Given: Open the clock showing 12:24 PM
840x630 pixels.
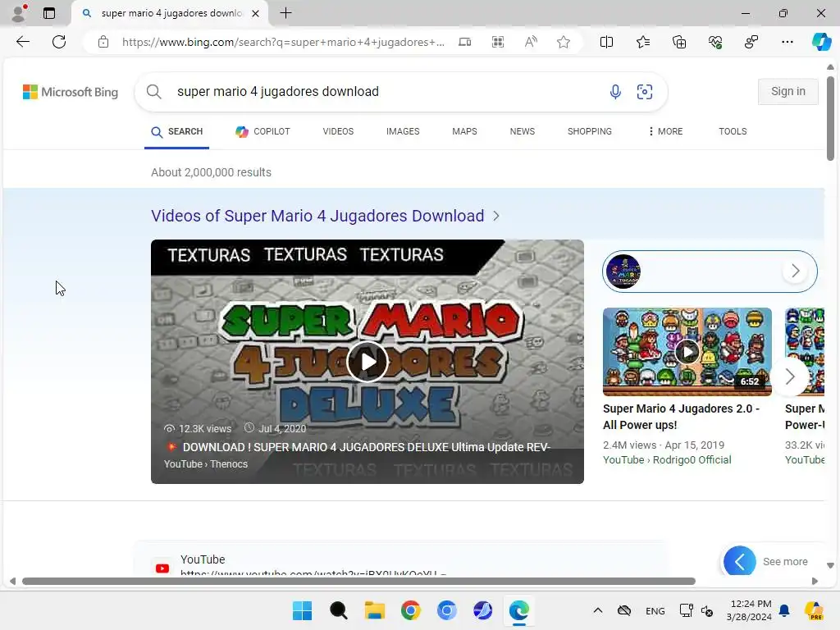Looking at the screenshot, I should click(x=750, y=610).
